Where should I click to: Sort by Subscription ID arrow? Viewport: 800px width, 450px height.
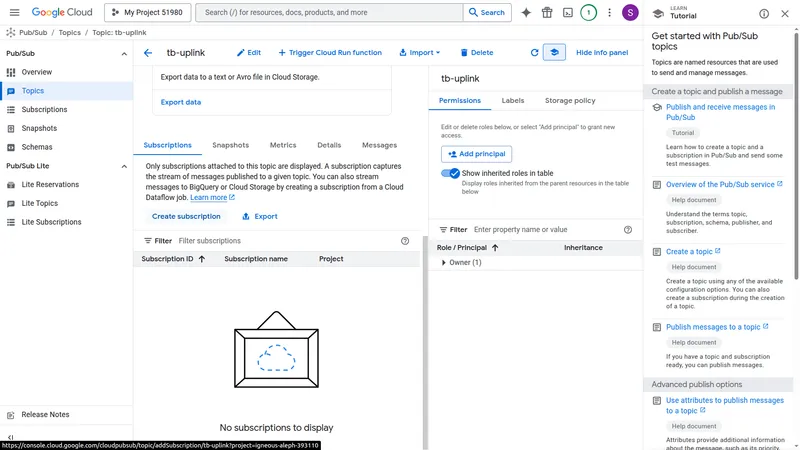tap(202, 259)
